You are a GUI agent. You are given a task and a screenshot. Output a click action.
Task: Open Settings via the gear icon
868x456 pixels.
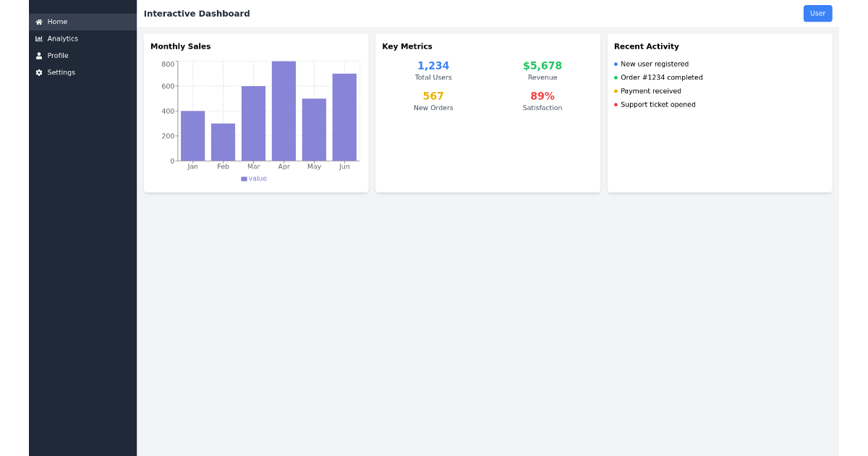(x=38, y=72)
